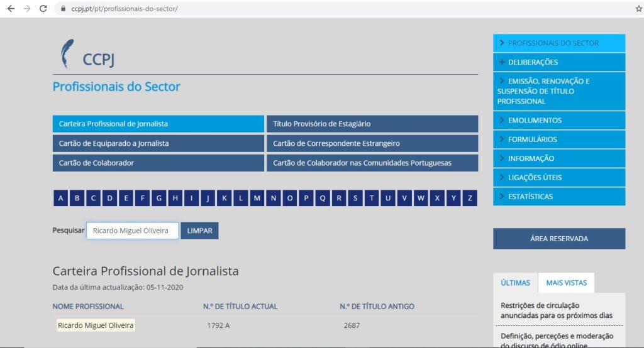
Task: Filter names by letter V
Action: click(x=404, y=198)
